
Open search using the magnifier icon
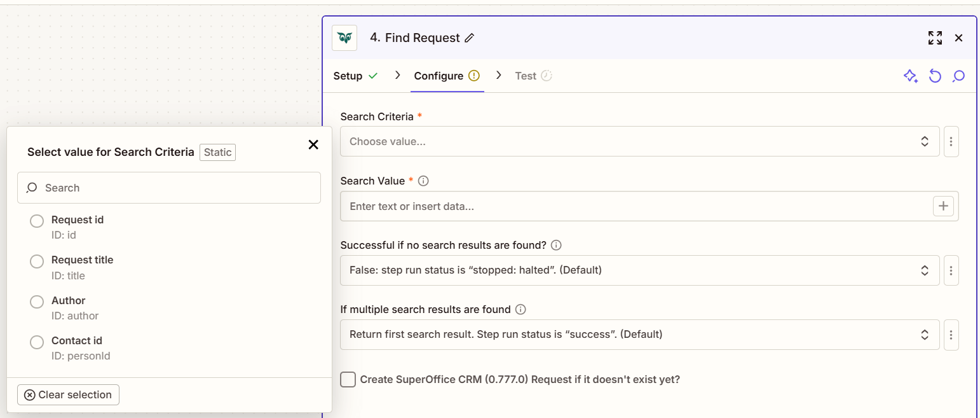pos(958,76)
